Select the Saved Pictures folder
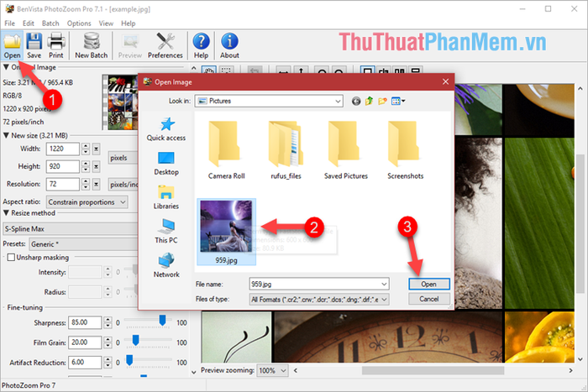588x392 pixels. pyautogui.click(x=346, y=150)
